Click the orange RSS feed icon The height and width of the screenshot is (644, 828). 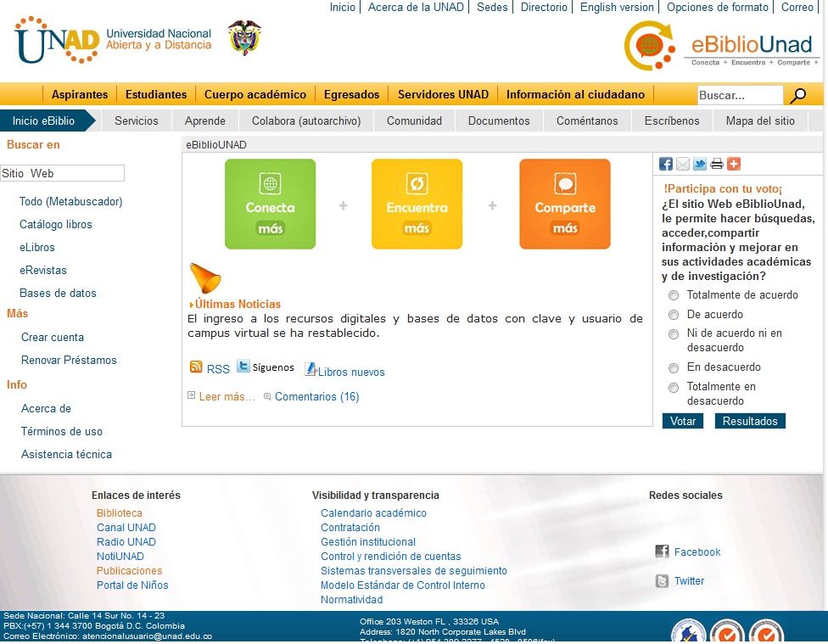click(x=196, y=367)
